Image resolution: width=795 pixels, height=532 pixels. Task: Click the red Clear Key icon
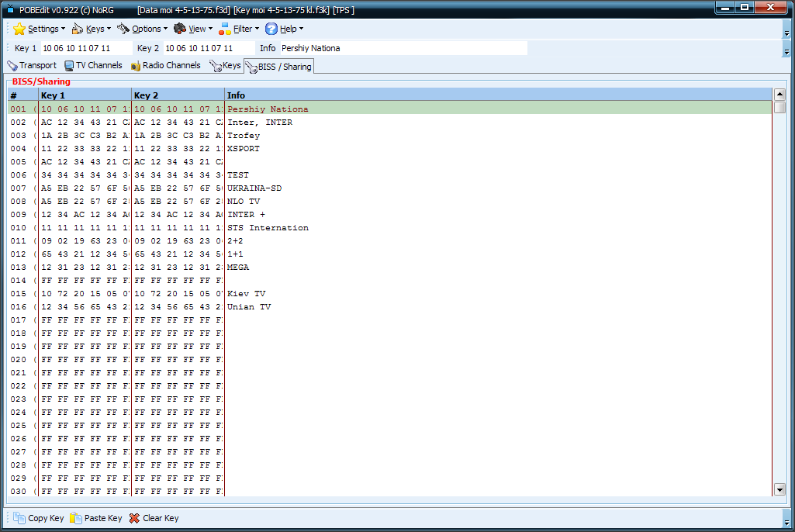tap(134, 518)
